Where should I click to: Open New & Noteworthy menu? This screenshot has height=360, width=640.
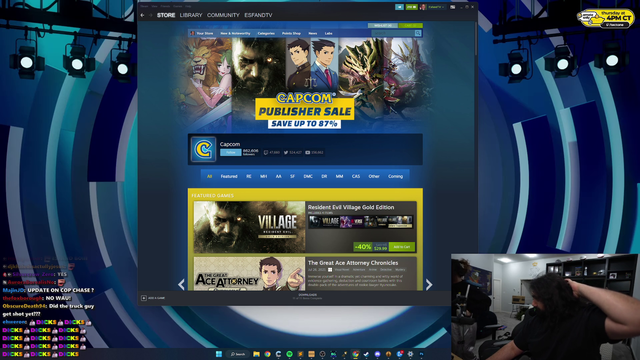[x=235, y=33]
